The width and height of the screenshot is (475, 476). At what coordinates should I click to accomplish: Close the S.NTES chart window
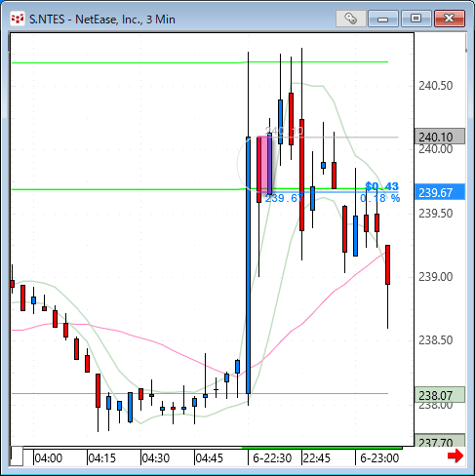(x=450, y=19)
